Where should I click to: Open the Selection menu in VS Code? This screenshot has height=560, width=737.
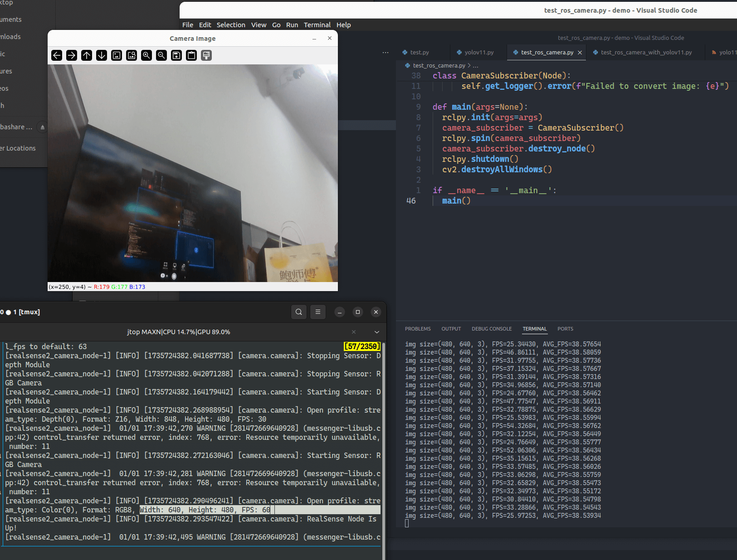point(231,25)
